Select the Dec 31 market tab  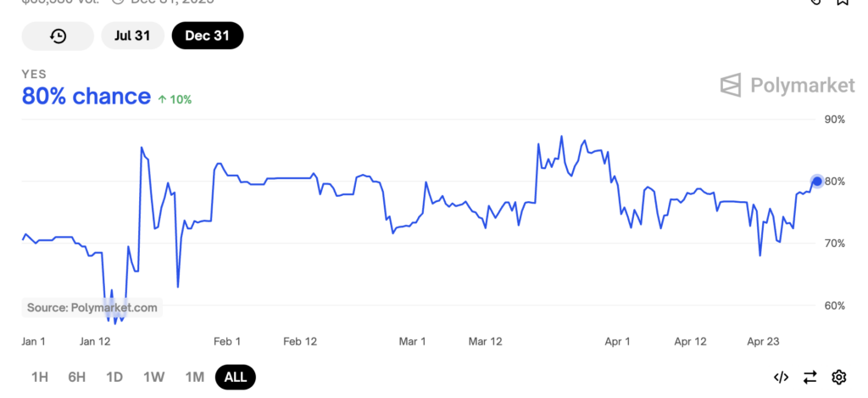pyautogui.click(x=207, y=36)
